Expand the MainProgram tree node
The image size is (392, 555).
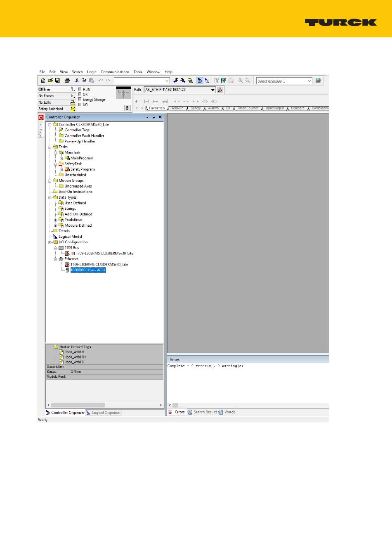(61, 158)
